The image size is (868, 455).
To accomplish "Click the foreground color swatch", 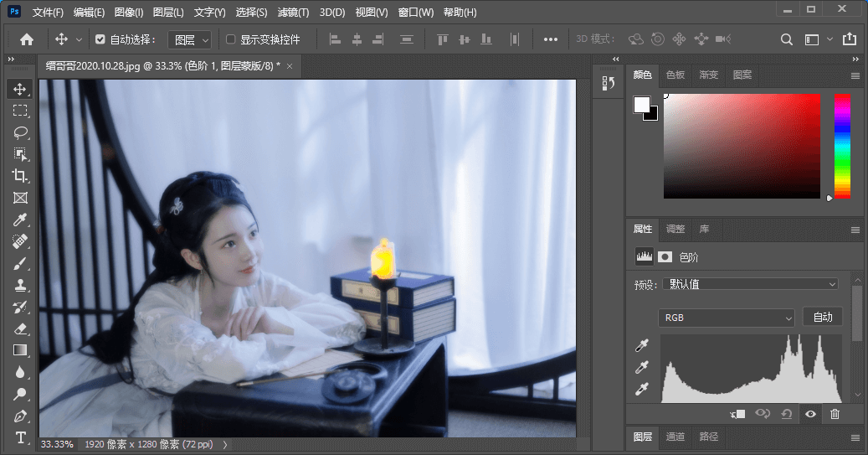I will coord(642,105).
